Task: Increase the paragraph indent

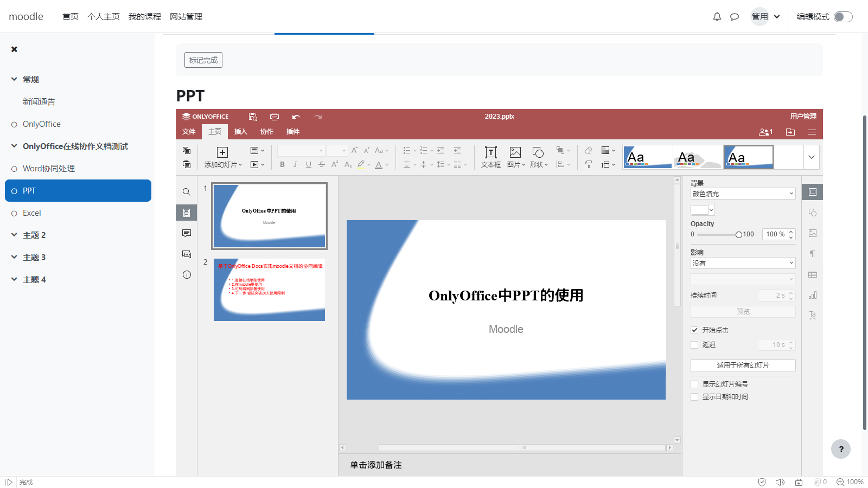Action: (457, 150)
